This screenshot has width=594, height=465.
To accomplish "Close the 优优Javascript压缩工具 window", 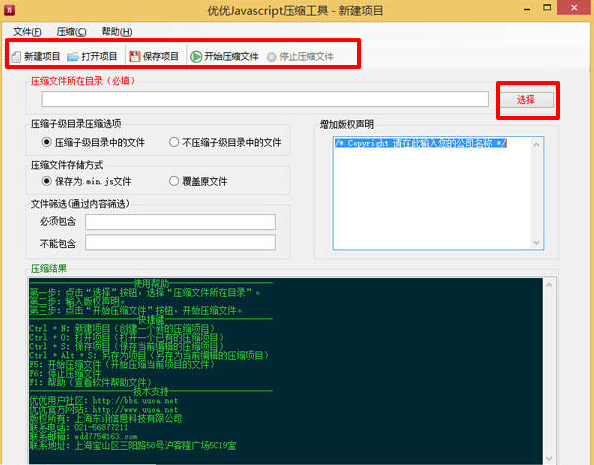I will tap(574, 8).
